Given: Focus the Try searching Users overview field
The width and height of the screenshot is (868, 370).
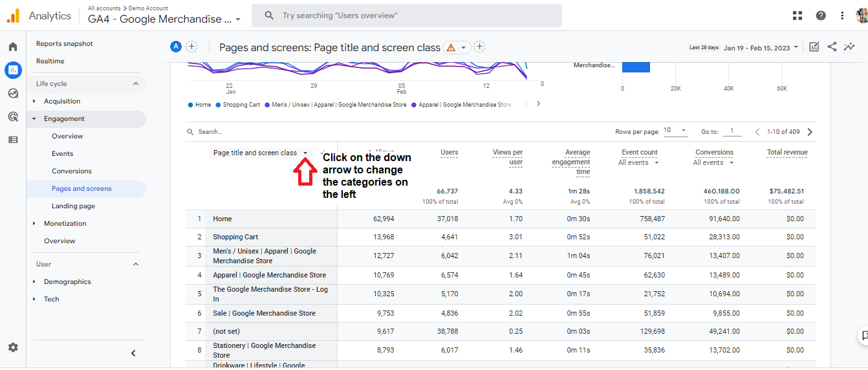Looking at the screenshot, I should coord(406,16).
